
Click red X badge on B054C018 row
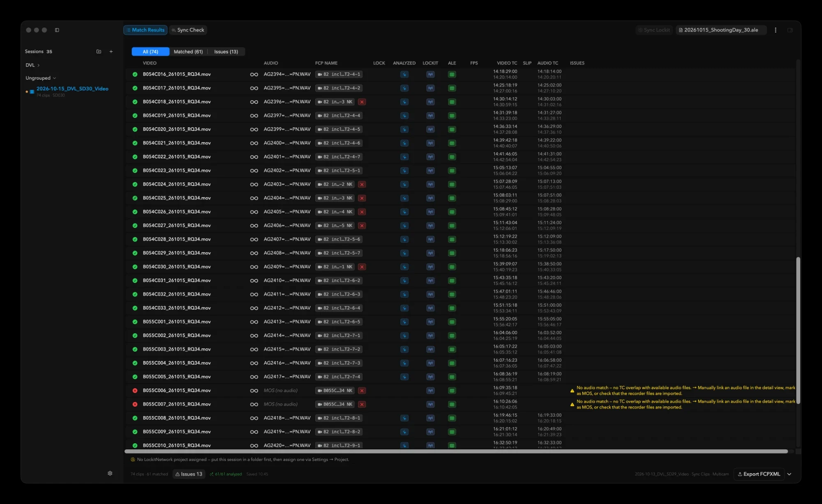(362, 102)
